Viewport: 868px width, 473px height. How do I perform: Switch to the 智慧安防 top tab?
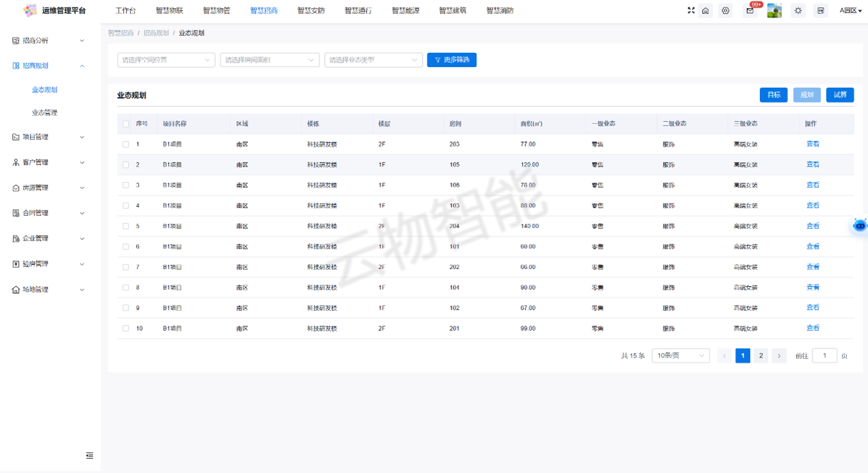[x=311, y=11]
